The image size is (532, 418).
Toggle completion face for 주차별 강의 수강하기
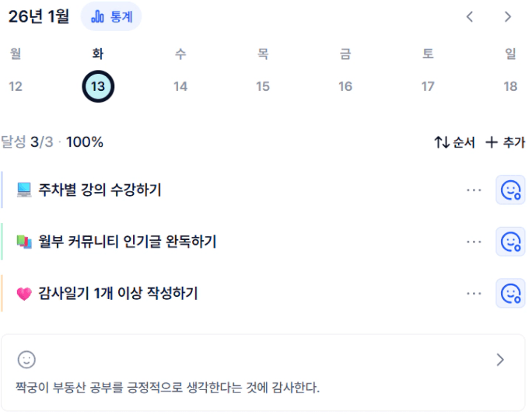coord(510,190)
